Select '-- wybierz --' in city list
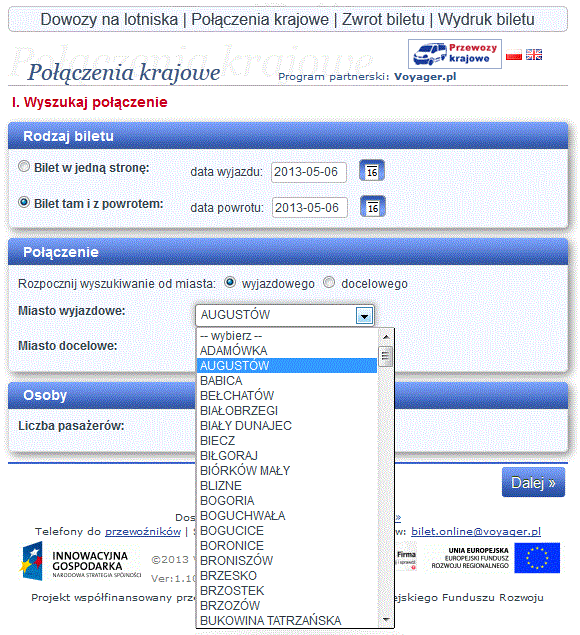Screen dimensions: 580x635 click(x=287, y=336)
